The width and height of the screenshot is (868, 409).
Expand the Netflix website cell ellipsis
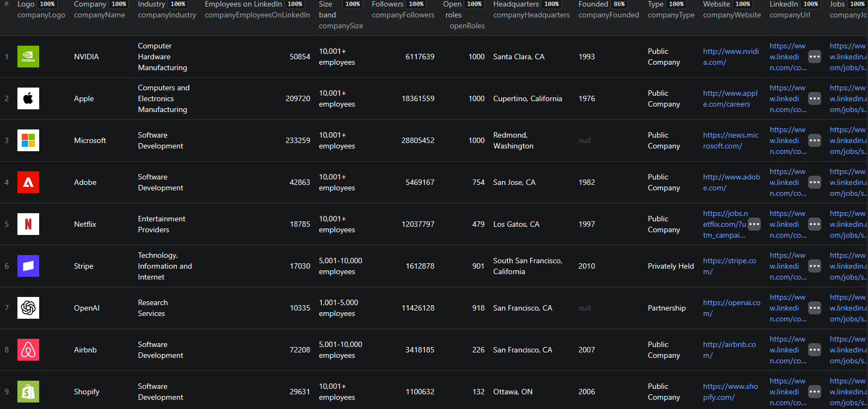(754, 224)
